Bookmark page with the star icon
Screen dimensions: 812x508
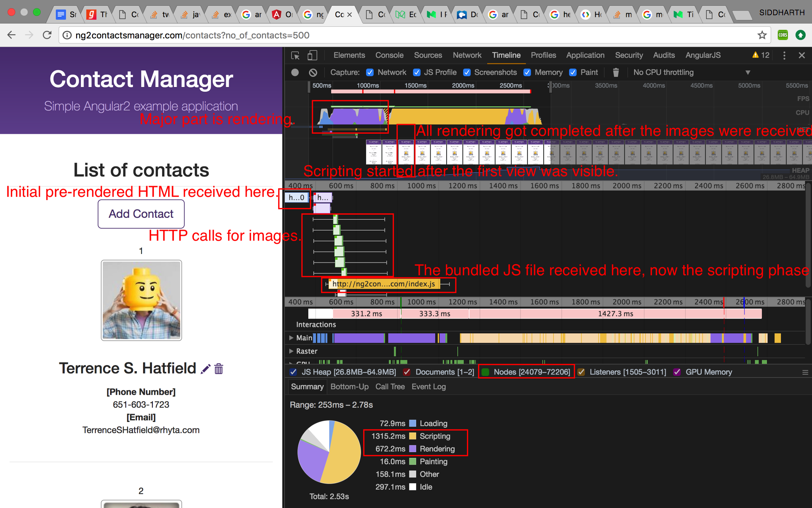click(762, 35)
